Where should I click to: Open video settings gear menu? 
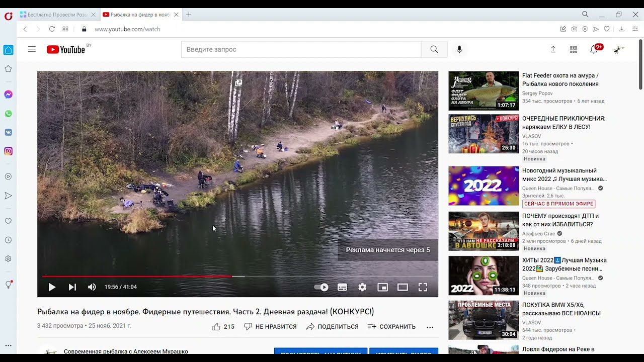pos(362,287)
